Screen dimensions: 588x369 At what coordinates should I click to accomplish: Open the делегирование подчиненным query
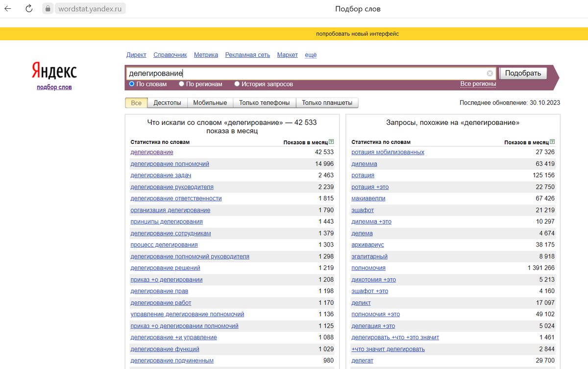click(172, 361)
